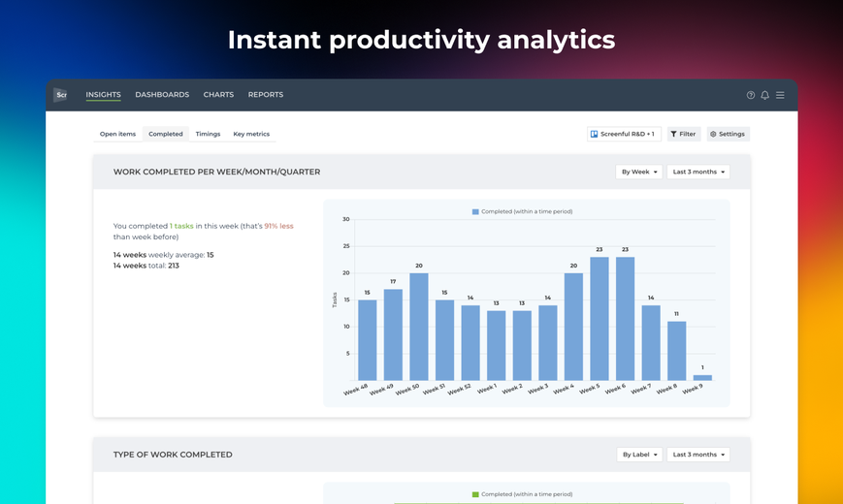Image resolution: width=843 pixels, height=504 pixels.
Task: Switch to the Key metrics tab
Action: pos(251,134)
